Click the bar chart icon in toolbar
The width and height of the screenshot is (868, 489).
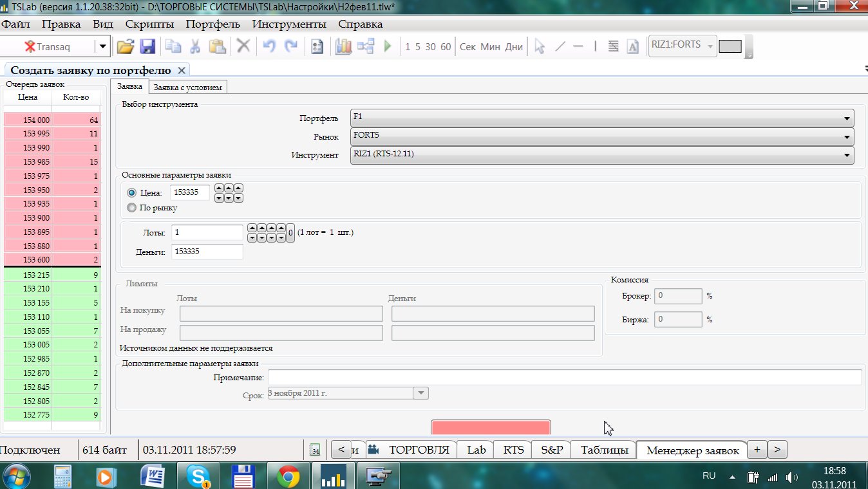[x=343, y=46]
